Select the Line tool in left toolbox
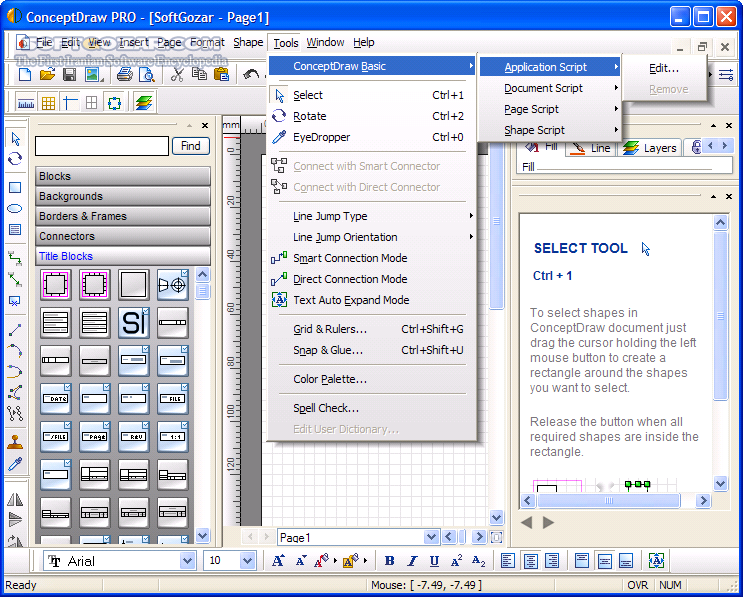743x597 pixels. click(15, 330)
